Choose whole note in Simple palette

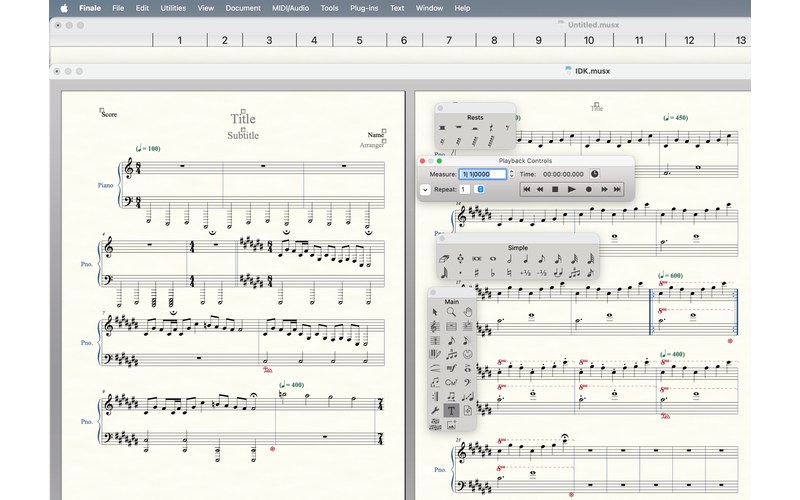pyautogui.click(x=493, y=259)
